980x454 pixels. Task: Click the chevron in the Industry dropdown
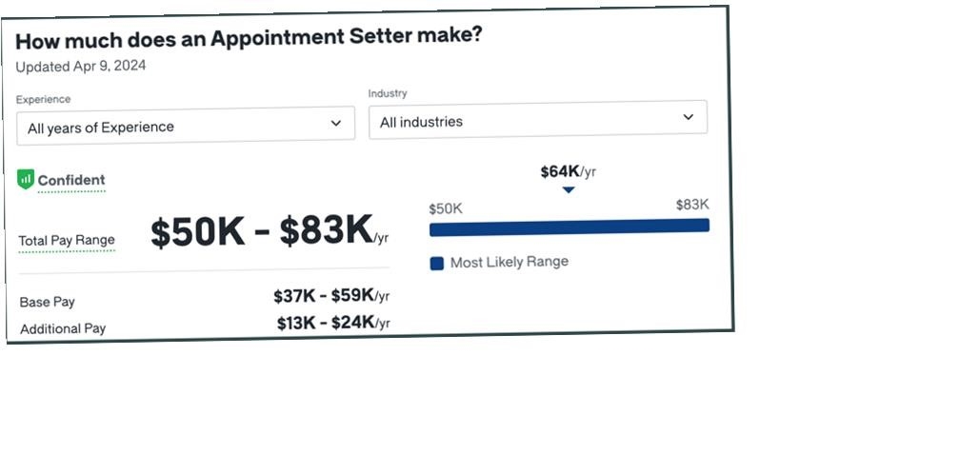689,117
